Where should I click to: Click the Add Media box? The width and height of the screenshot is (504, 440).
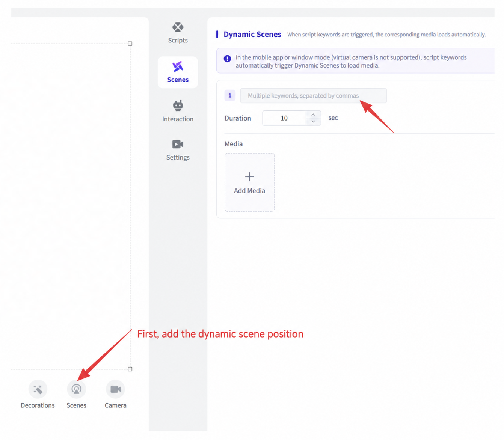pyautogui.click(x=250, y=182)
